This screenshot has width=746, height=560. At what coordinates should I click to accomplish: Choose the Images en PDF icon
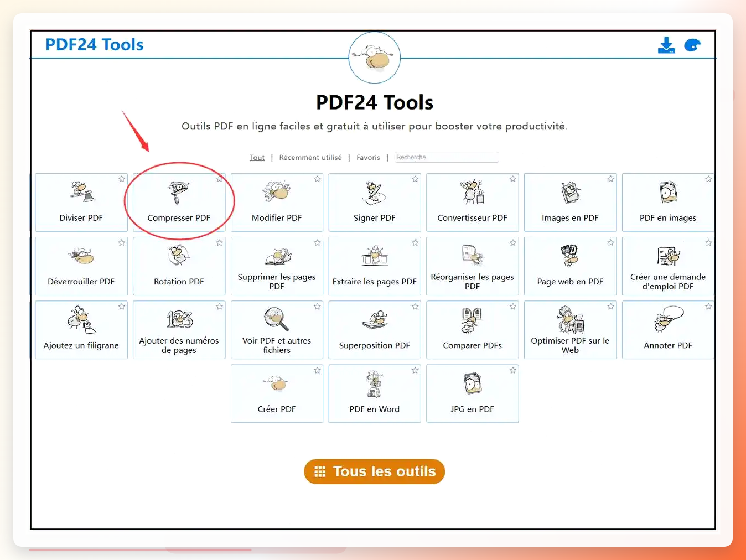coord(570,193)
